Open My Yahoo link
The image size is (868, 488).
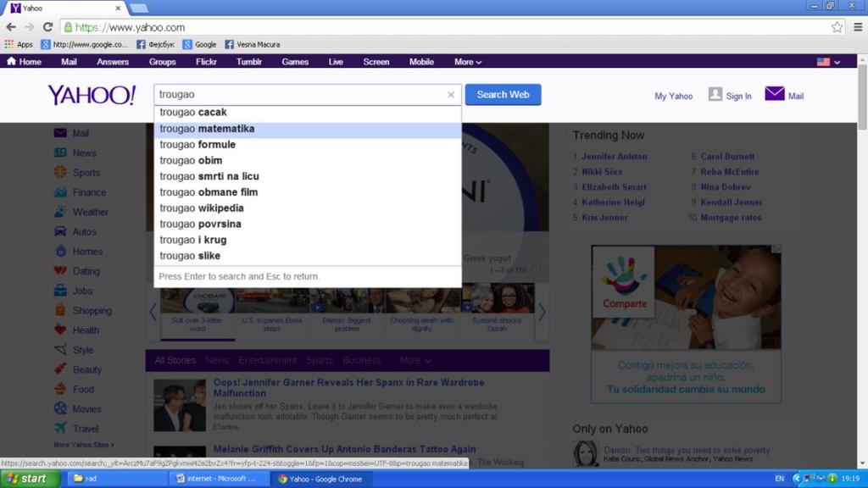click(673, 97)
